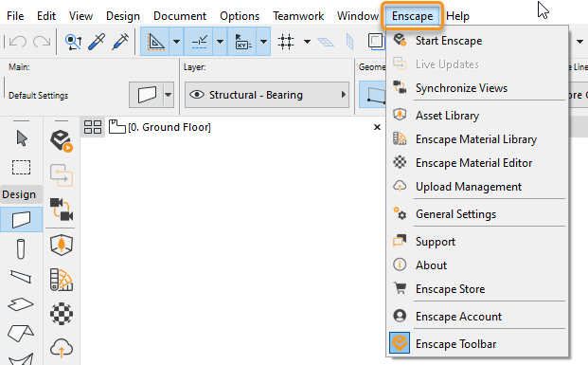Open the Document menu
Screen dimensions: 588x365
[x=180, y=16]
